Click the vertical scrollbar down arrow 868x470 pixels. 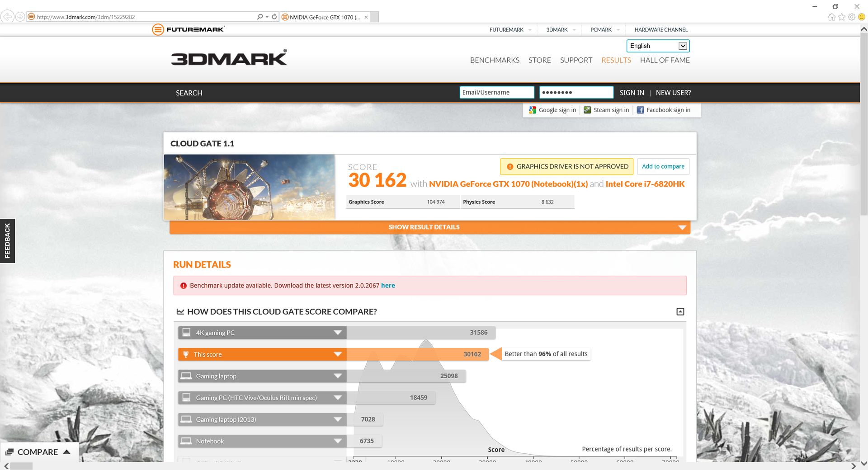pos(863,463)
